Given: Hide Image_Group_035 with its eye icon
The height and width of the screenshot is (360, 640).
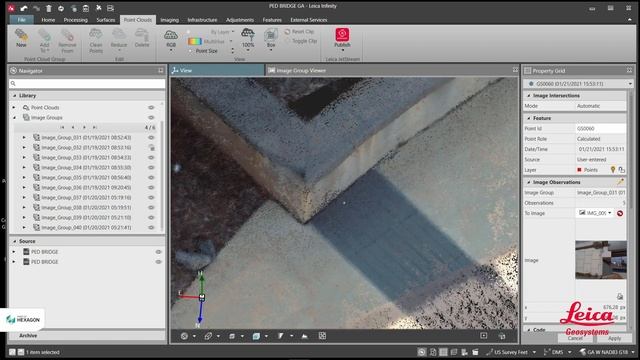Looking at the screenshot, I should pyautogui.click(x=151, y=178).
